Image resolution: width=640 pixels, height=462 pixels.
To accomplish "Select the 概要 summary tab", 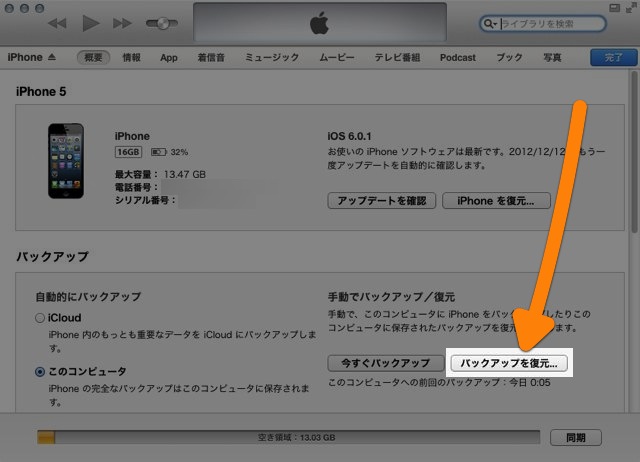I will [93, 58].
